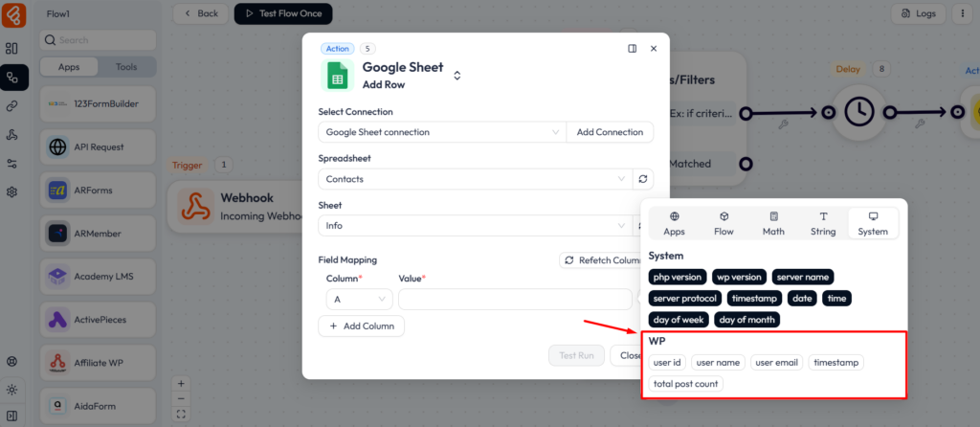Insert the user email WP tag
980x427 pixels.
[x=776, y=363]
